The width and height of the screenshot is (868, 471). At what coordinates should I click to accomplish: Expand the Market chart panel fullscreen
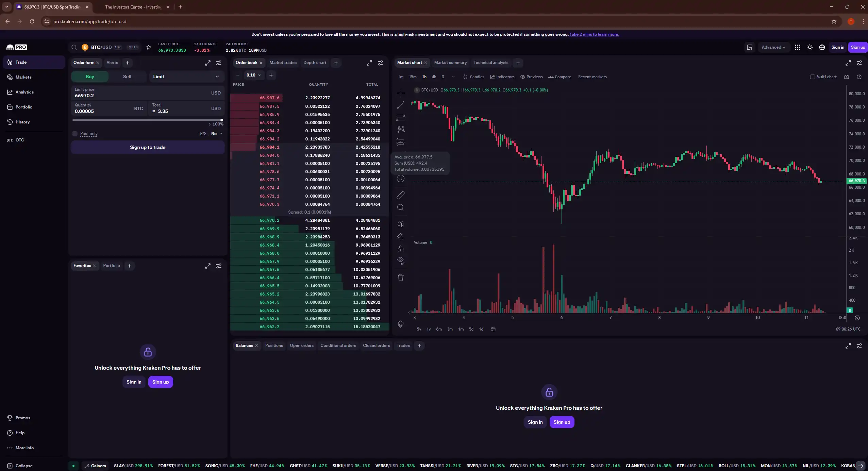pos(848,63)
